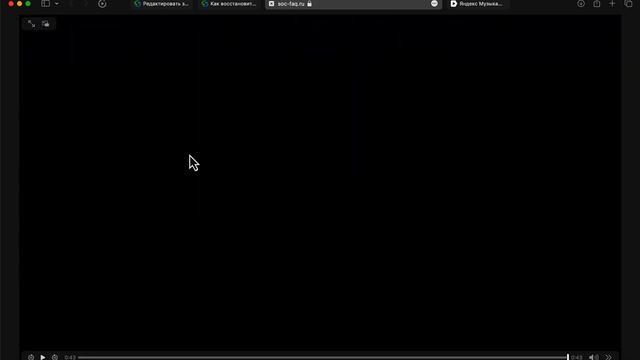
Task: Show the tab overview
Action: tap(628, 4)
